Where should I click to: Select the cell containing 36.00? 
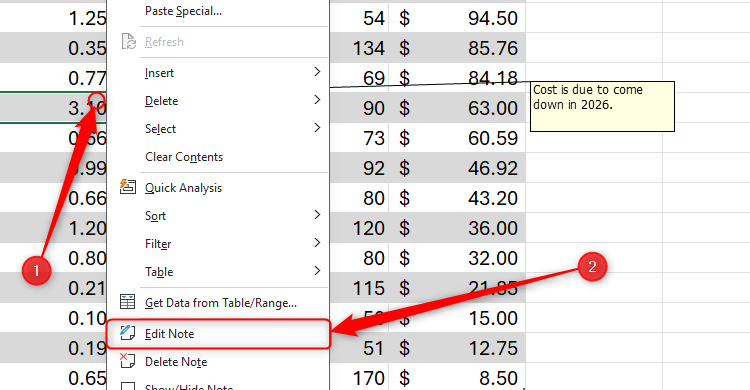(x=457, y=228)
